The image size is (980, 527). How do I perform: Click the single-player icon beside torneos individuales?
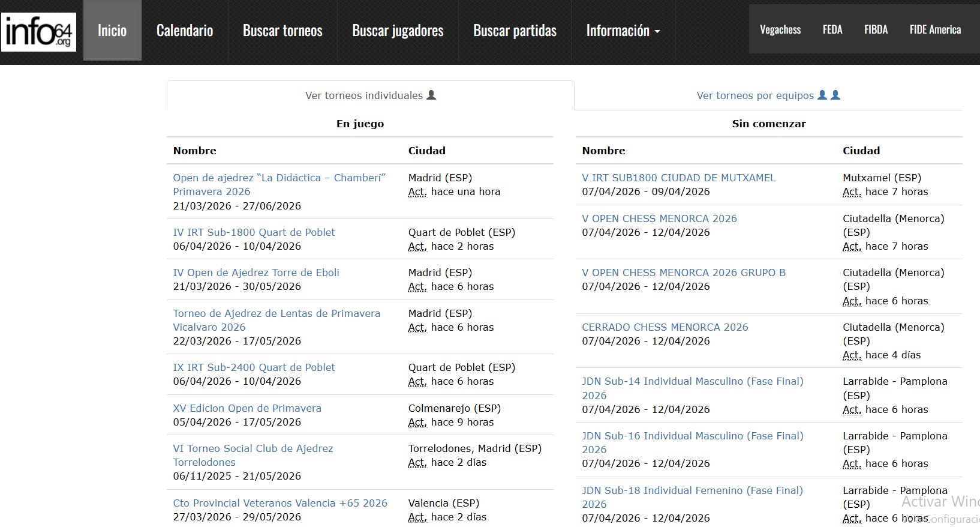431,95
